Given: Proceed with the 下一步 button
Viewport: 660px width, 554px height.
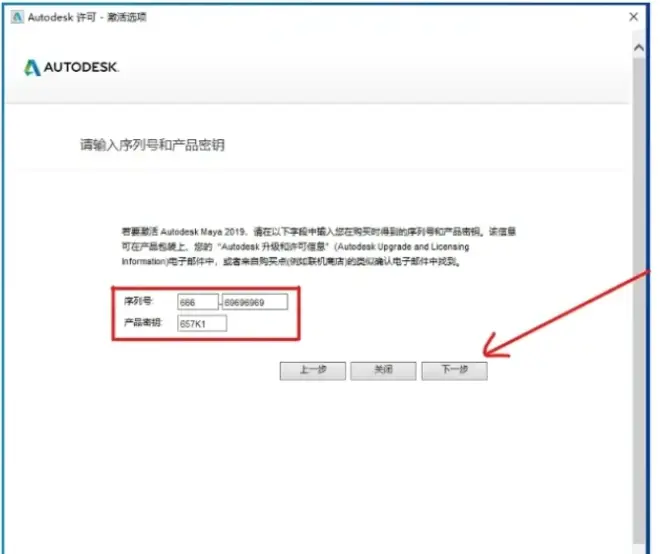Looking at the screenshot, I should click(453, 370).
